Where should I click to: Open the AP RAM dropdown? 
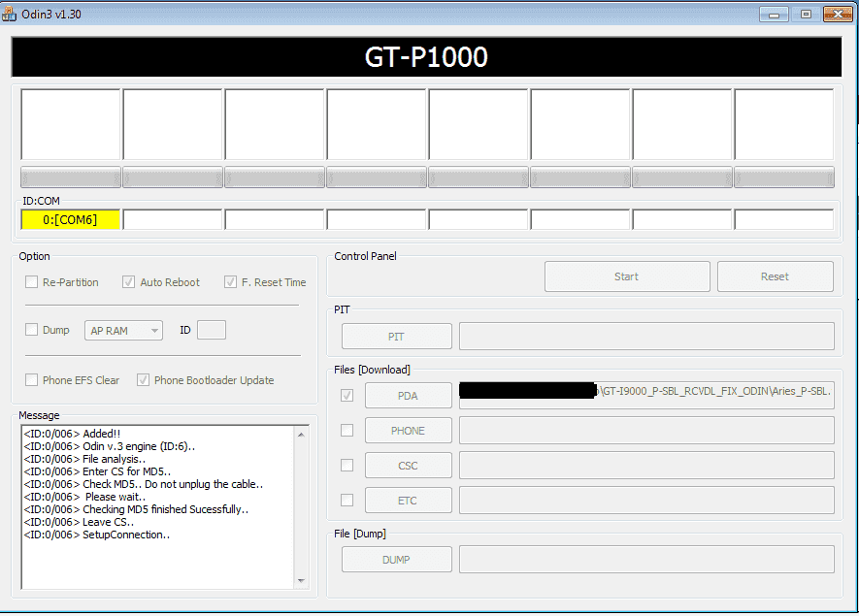[x=123, y=330]
